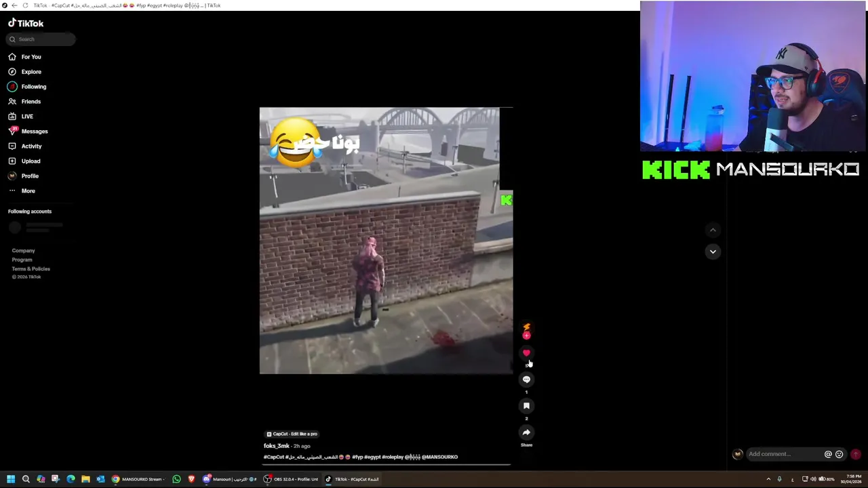Open the #roleplay hashtag
The width and height of the screenshot is (868, 488).
[x=393, y=457]
